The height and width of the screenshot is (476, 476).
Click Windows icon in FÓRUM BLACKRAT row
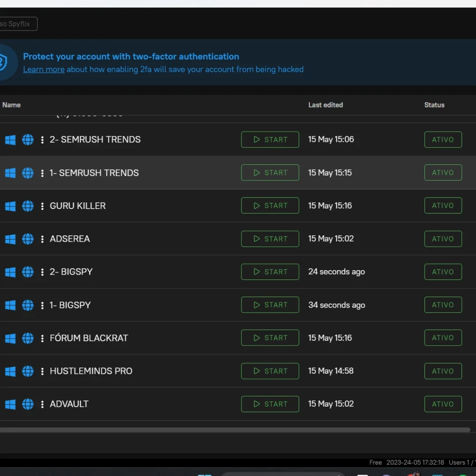pyautogui.click(x=10, y=338)
